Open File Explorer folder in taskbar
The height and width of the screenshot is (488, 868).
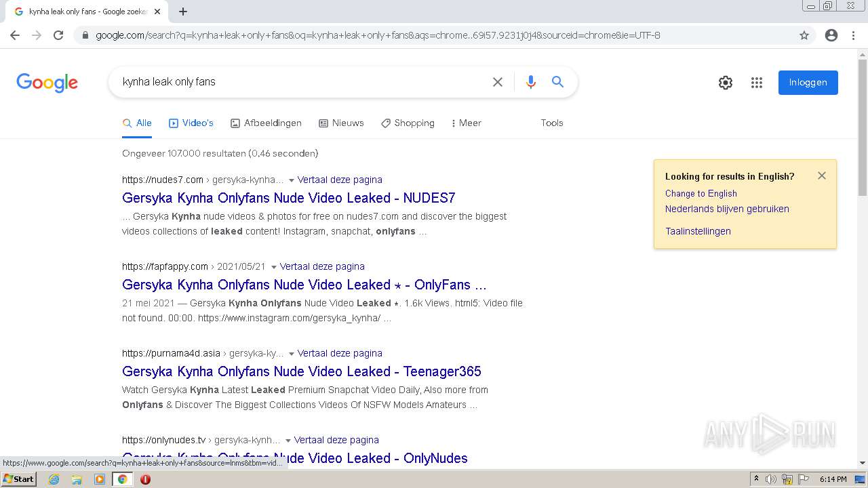(77, 479)
